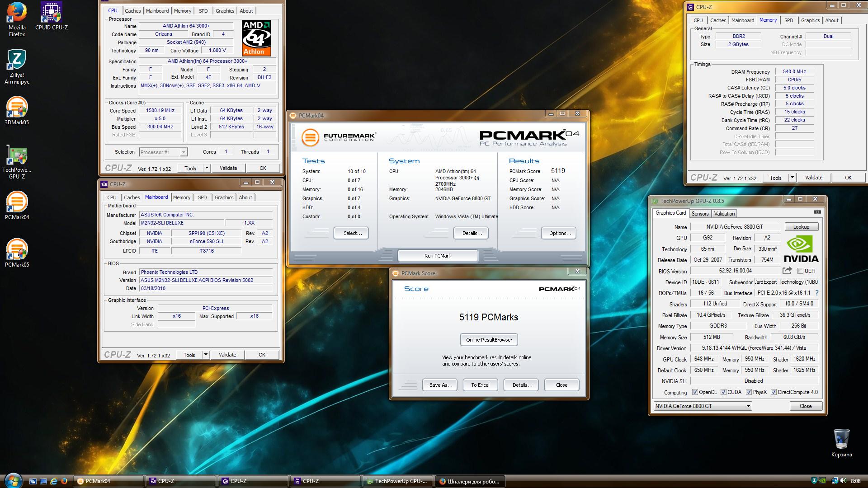Image resolution: width=868 pixels, height=488 pixels.
Task: Click Select... button in PCMark04 Tests
Action: coord(351,233)
